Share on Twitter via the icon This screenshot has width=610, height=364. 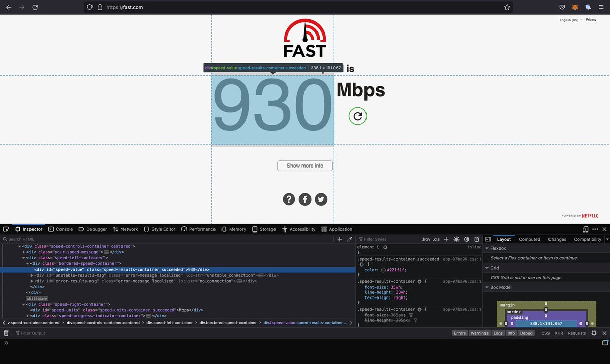click(x=321, y=200)
